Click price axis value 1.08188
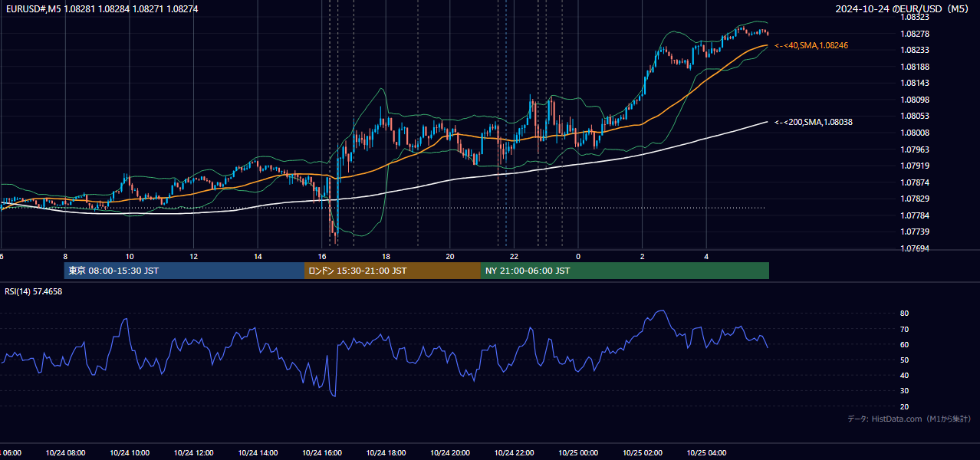980x460 pixels. (916, 67)
